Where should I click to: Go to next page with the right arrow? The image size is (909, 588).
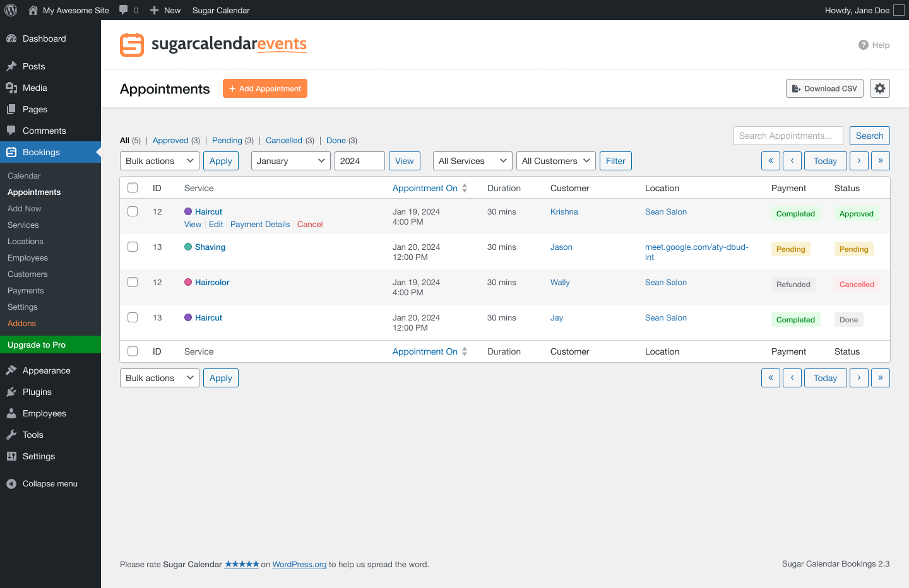pyautogui.click(x=858, y=160)
